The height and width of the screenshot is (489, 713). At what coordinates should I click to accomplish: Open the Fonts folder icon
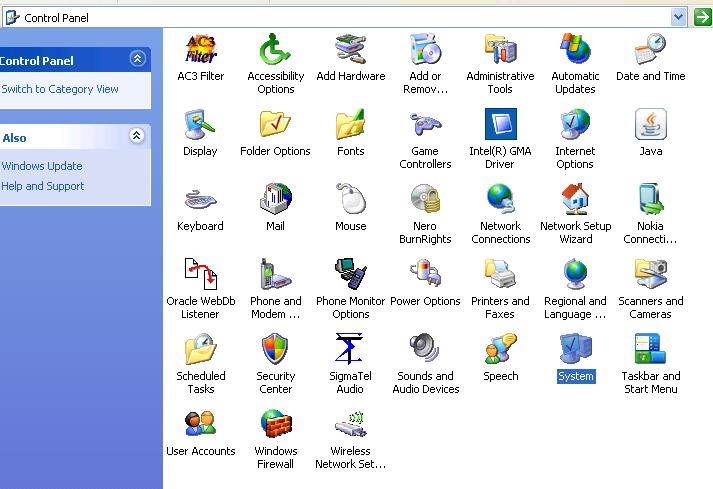351,124
